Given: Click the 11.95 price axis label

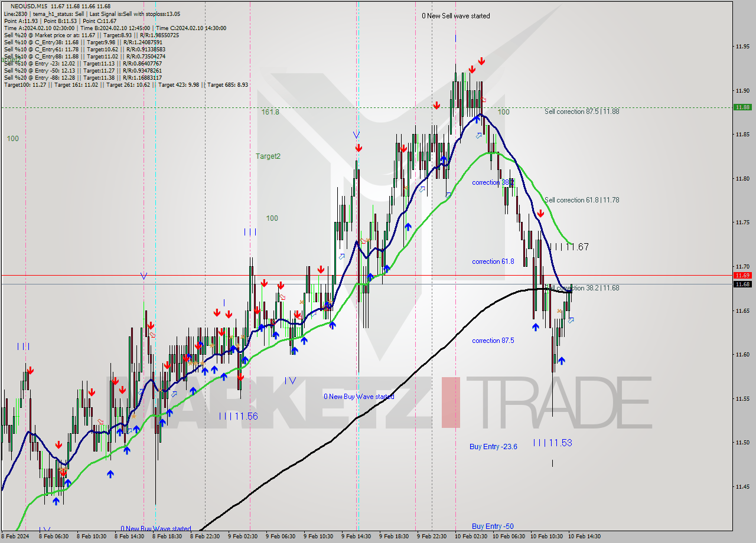Looking at the screenshot, I should pyautogui.click(x=743, y=47).
